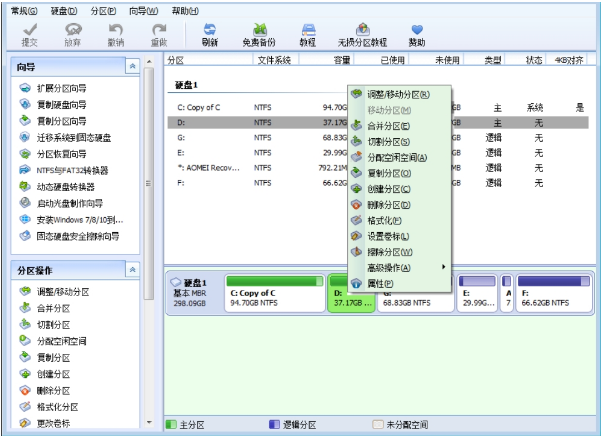Screen dimensions: 603x436
Task: Open the 分区(P) menu
Action: [103, 11]
